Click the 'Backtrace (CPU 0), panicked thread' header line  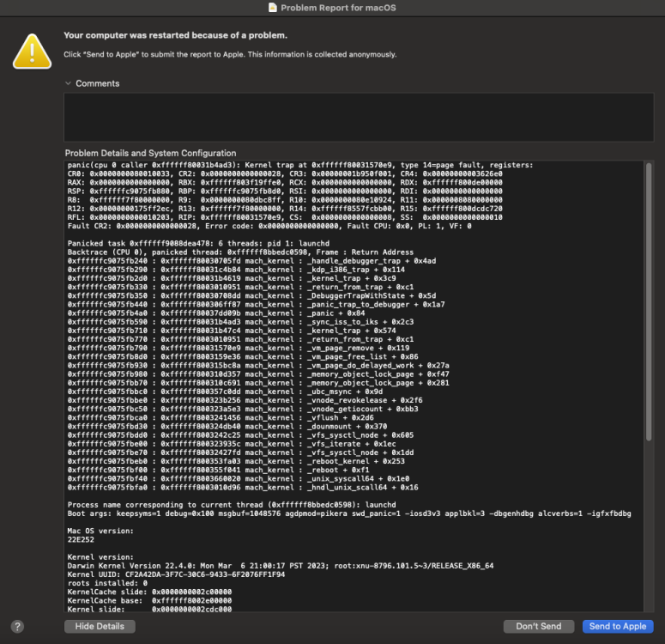tap(240, 252)
